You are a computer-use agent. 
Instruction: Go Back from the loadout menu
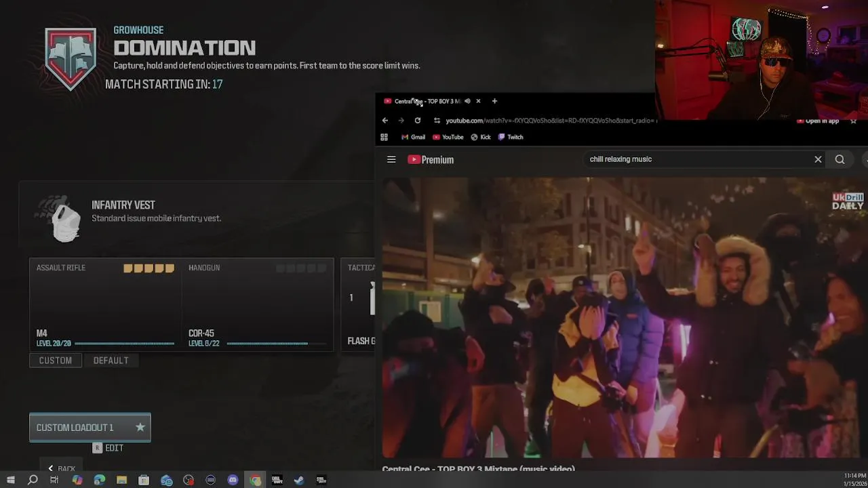pyautogui.click(x=61, y=469)
